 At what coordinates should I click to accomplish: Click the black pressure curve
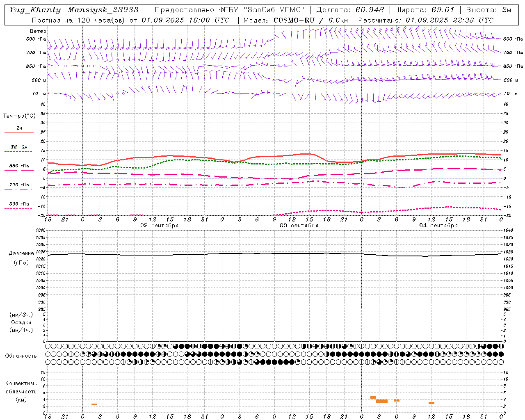274,254
